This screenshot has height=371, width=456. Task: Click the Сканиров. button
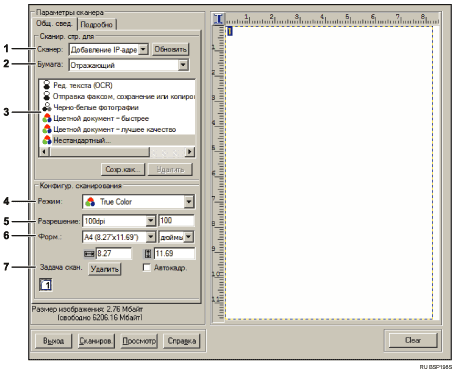96,341
